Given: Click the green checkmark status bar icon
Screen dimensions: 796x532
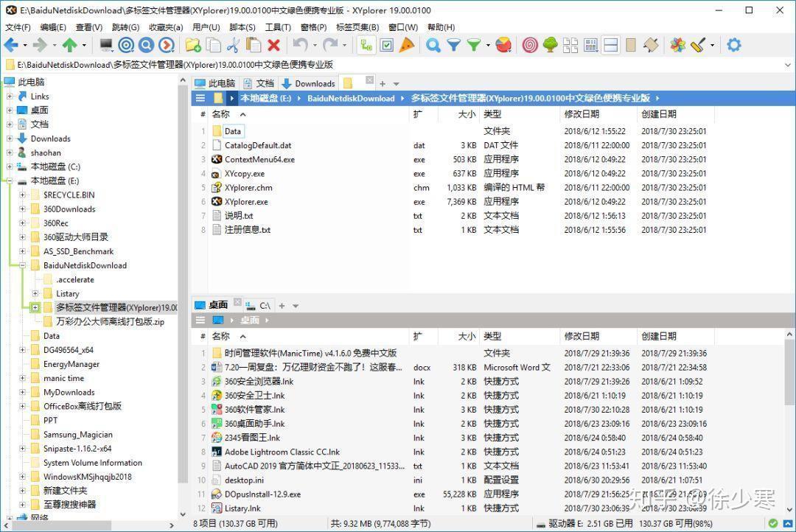Looking at the screenshot, I should pos(772,523).
